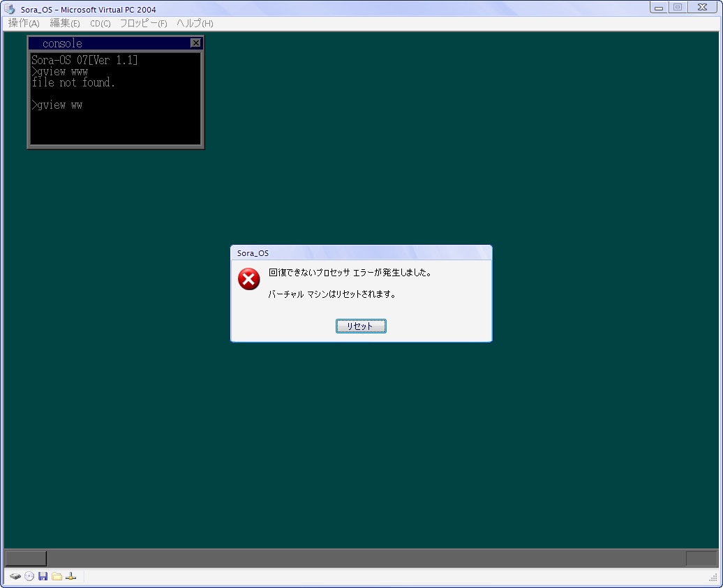Click the Virtual PC title bar icon
The width and height of the screenshot is (723, 588).
[x=9, y=9]
